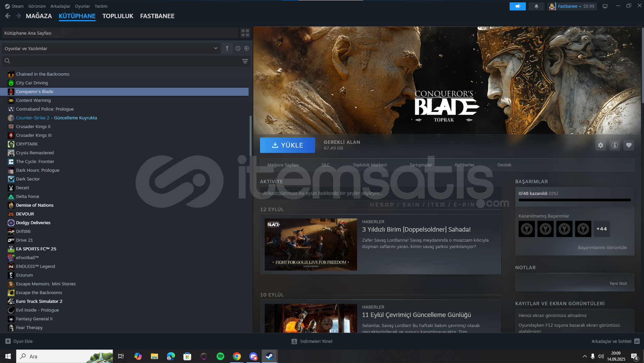Open Spotify from the taskbar
This screenshot has height=363, width=644.
[220, 356]
